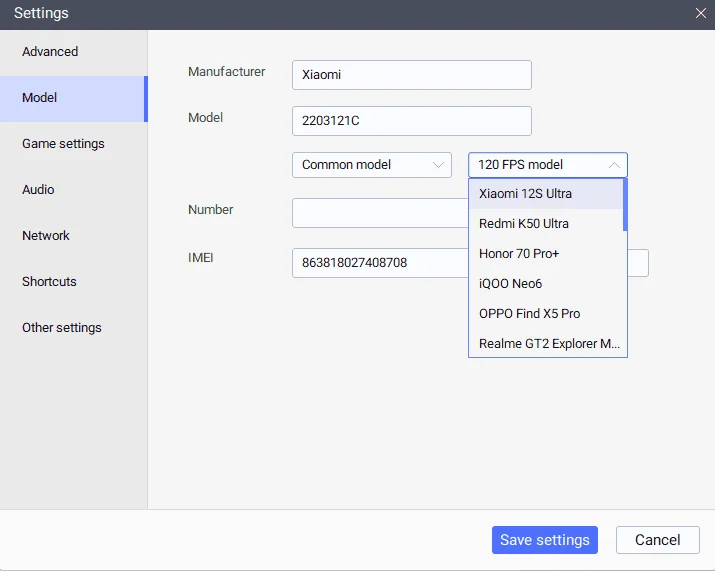Open Game settings section
Viewport: 715px width, 571px height.
(73, 144)
